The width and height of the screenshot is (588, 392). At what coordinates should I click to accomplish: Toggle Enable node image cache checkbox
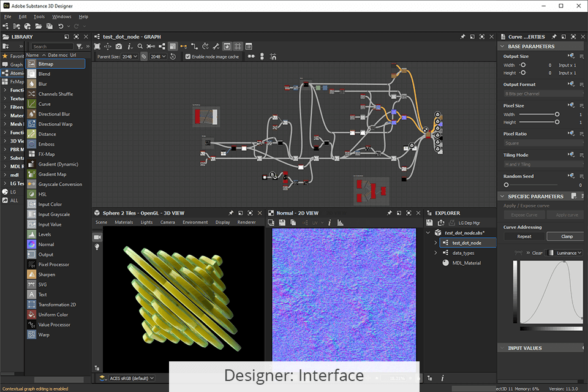188,56
